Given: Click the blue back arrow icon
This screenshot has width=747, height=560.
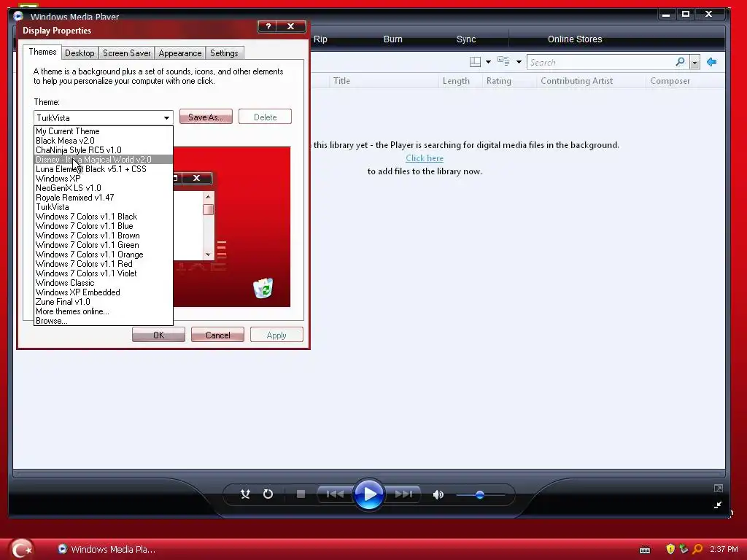Looking at the screenshot, I should (712, 62).
